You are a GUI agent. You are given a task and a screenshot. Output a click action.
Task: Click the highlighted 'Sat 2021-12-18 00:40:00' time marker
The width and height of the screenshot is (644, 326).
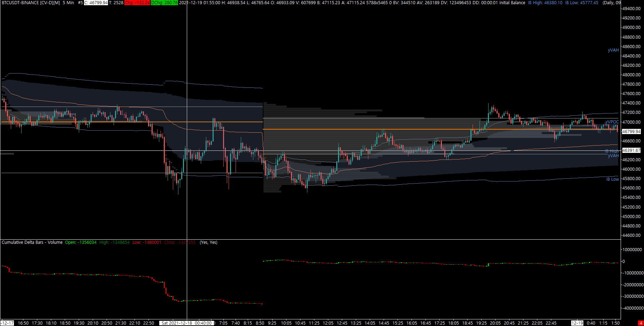[x=187, y=323]
